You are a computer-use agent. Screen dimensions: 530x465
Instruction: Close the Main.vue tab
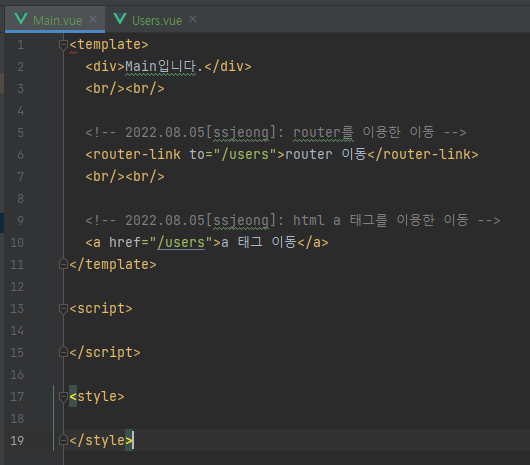(93, 20)
